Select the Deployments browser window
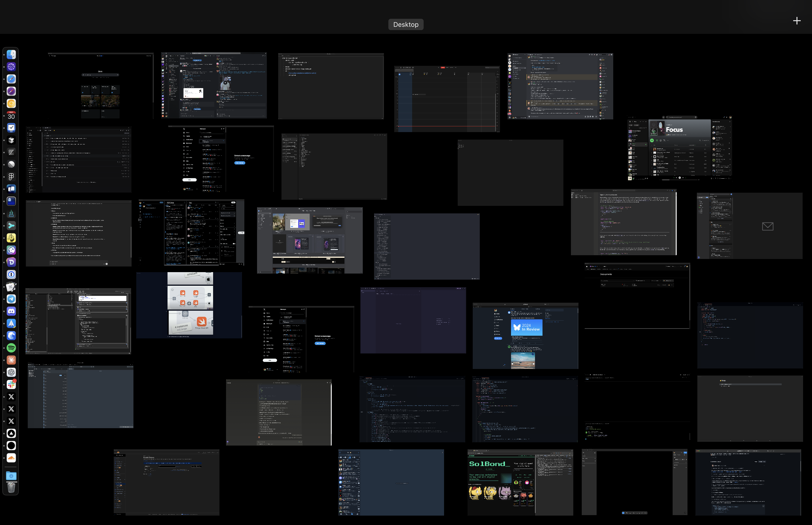Screen dimensions: 812x525 637,296
